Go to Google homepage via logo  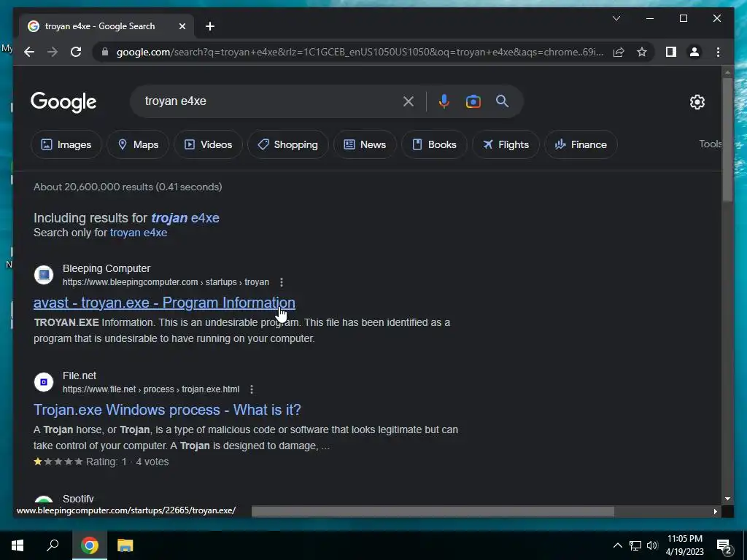(63, 101)
